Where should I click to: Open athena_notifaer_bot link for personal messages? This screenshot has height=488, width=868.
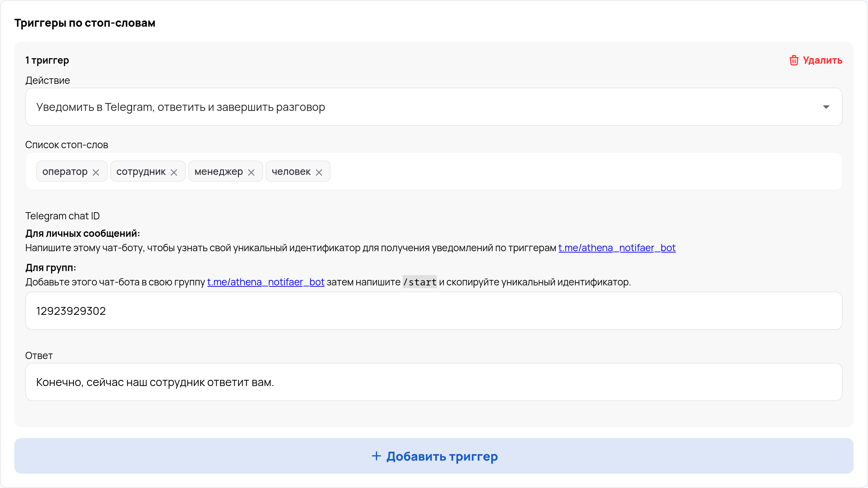click(x=617, y=248)
